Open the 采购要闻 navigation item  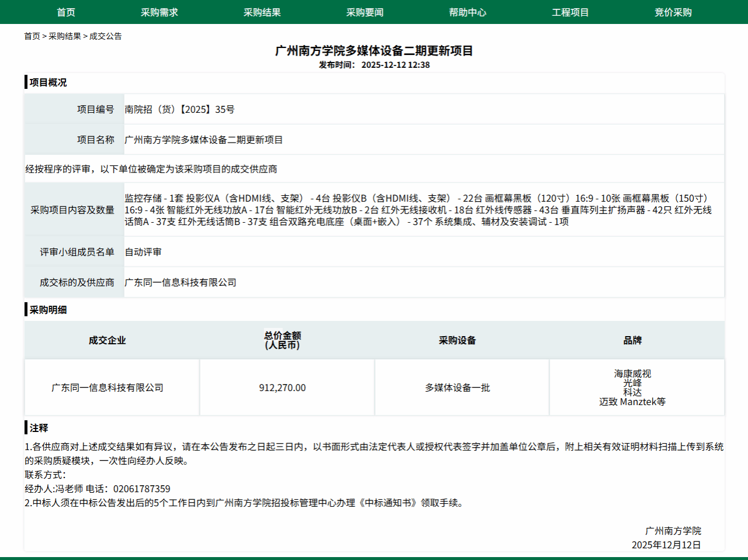(x=365, y=12)
